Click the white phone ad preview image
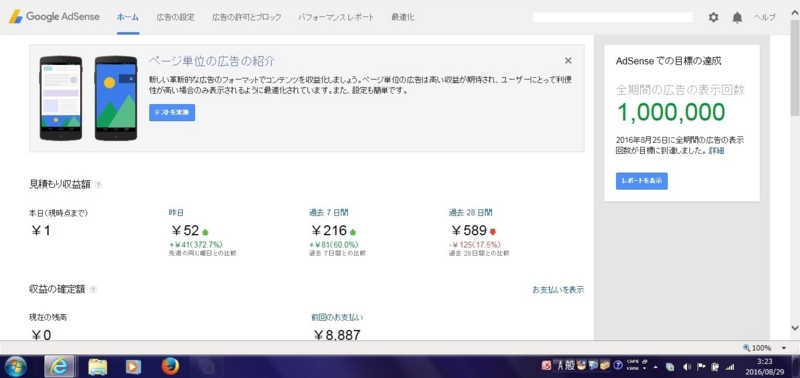 click(61, 98)
